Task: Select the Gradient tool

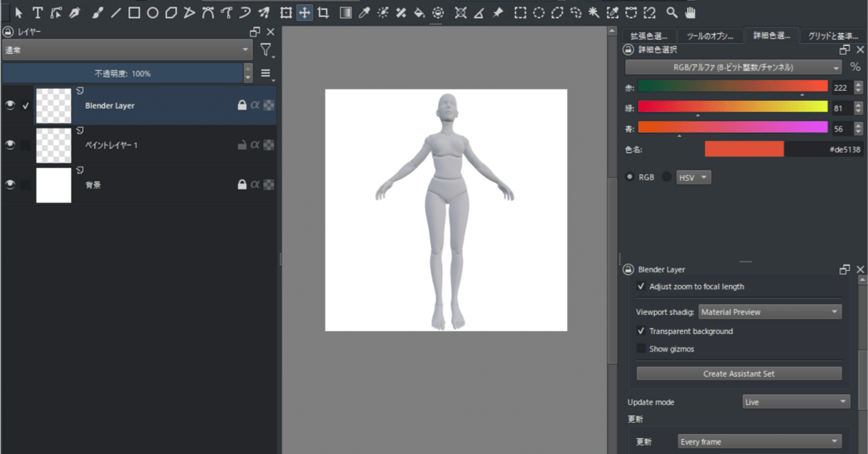Action: click(346, 12)
